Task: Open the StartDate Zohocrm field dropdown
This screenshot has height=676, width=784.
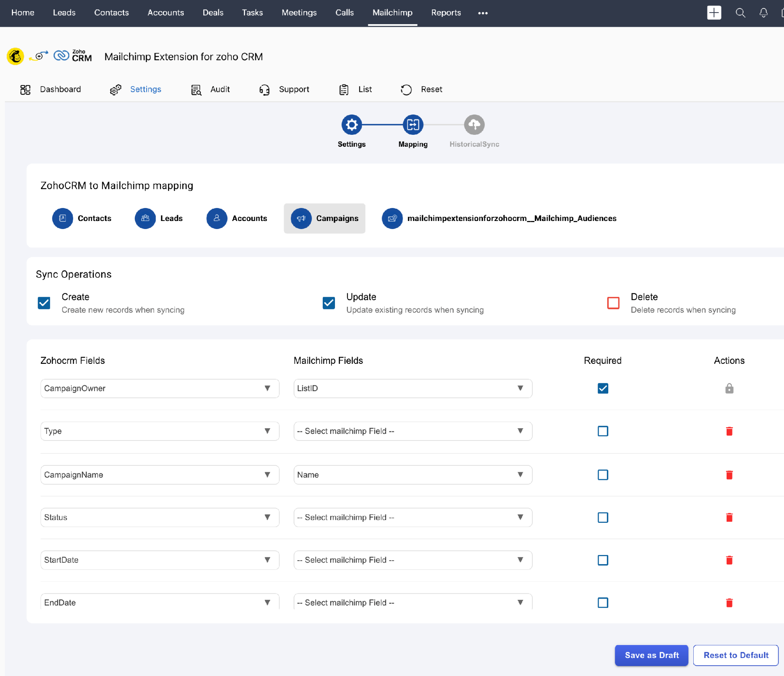Action: coord(160,560)
